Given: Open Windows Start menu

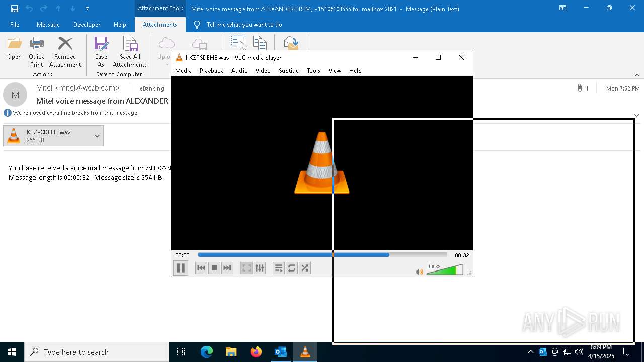Looking at the screenshot, I should (x=12, y=352).
